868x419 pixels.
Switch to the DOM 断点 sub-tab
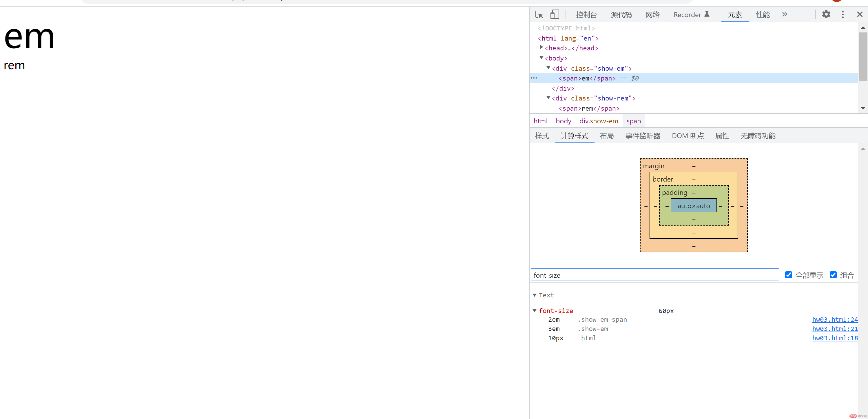pyautogui.click(x=688, y=136)
